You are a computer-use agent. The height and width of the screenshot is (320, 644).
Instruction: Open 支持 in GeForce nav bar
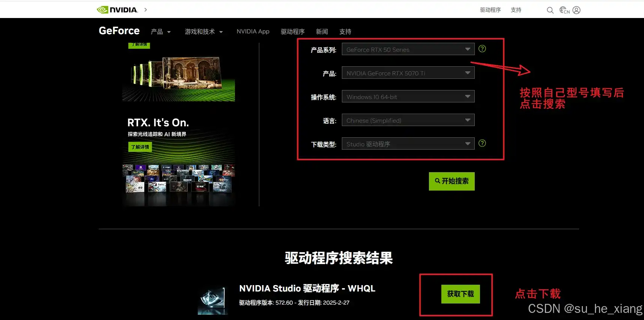[345, 32]
